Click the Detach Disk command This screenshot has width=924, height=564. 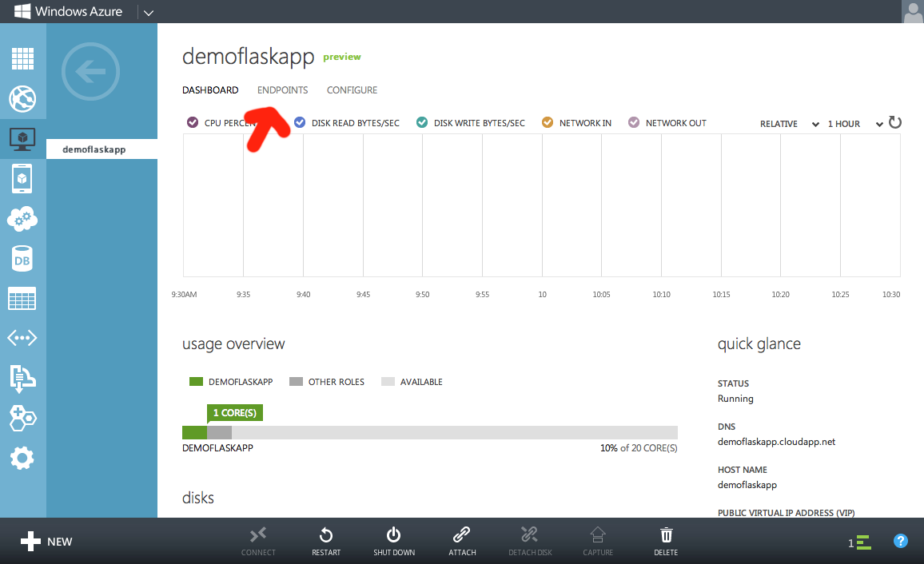tap(530, 542)
